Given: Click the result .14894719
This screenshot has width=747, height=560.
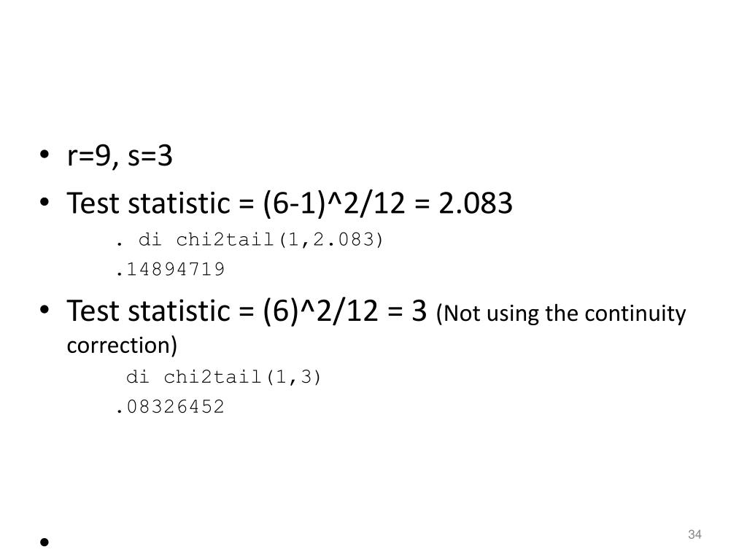Looking at the screenshot, I should [170, 270].
